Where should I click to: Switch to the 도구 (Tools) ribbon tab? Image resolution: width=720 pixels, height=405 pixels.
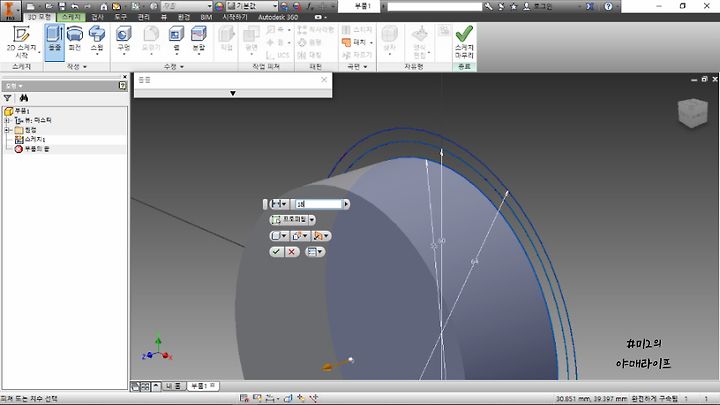pos(120,17)
